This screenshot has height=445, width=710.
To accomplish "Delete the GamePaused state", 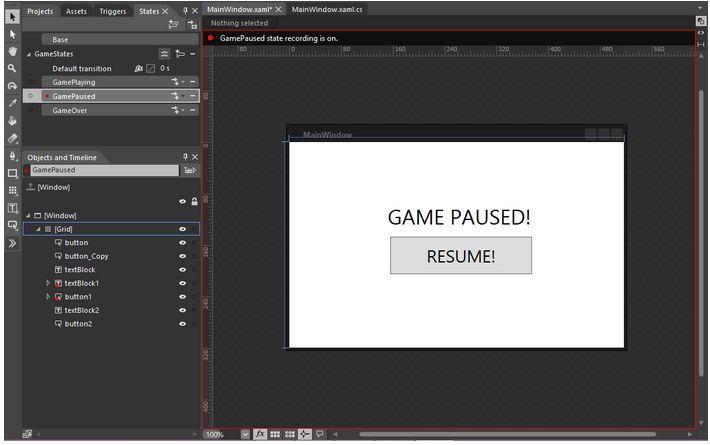I will pos(192,96).
